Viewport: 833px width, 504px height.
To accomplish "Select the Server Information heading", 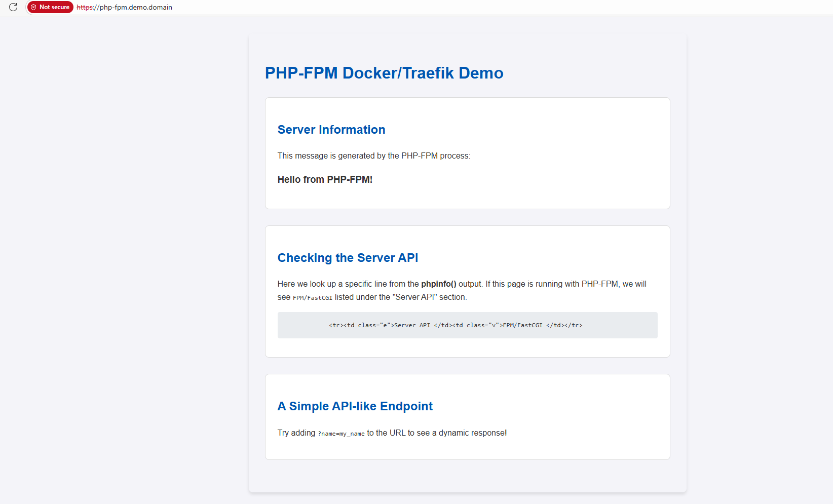I will click(x=331, y=130).
